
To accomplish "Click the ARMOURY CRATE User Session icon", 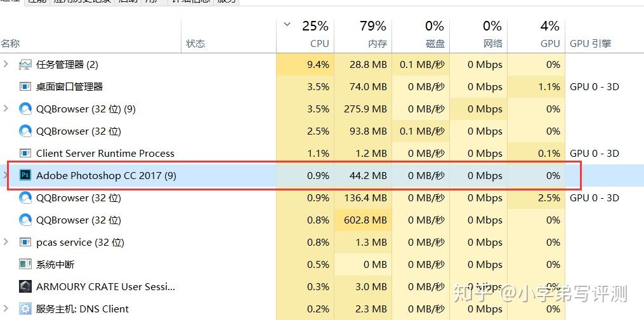I will click(25, 287).
